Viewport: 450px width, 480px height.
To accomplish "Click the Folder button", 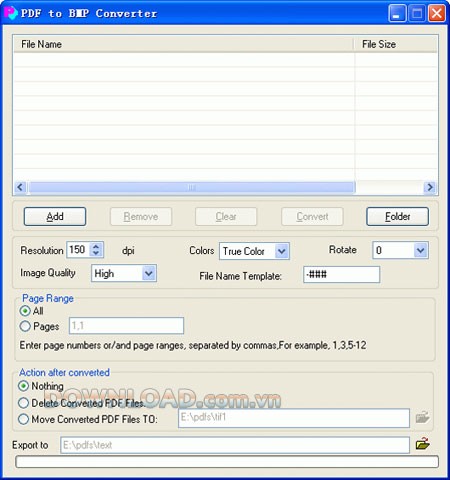I will click(x=397, y=217).
